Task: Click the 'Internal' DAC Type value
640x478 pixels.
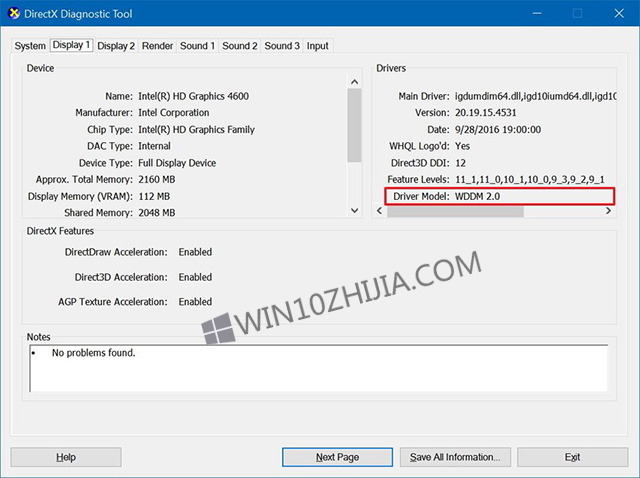Action: pyautogui.click(x=154, y=146)
